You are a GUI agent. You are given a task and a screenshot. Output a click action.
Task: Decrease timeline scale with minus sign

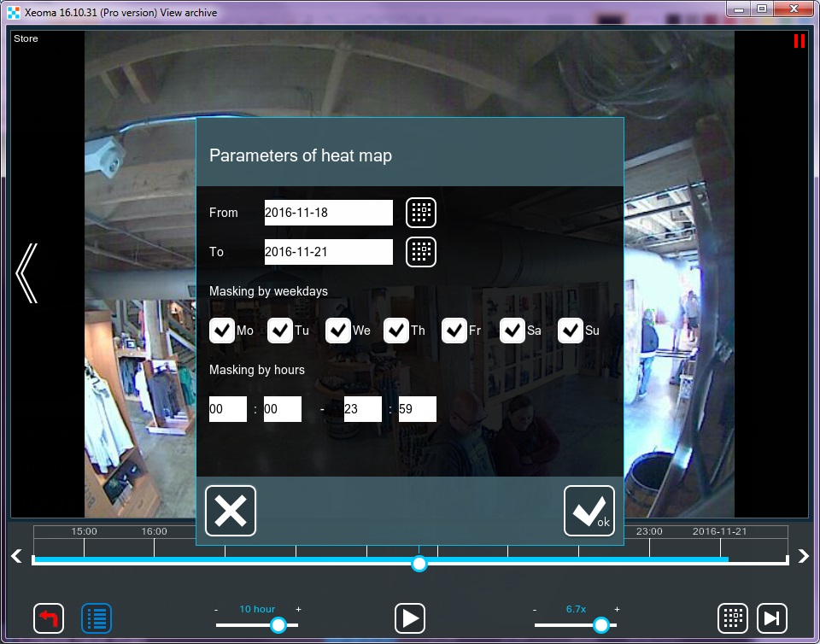point(216,610)
